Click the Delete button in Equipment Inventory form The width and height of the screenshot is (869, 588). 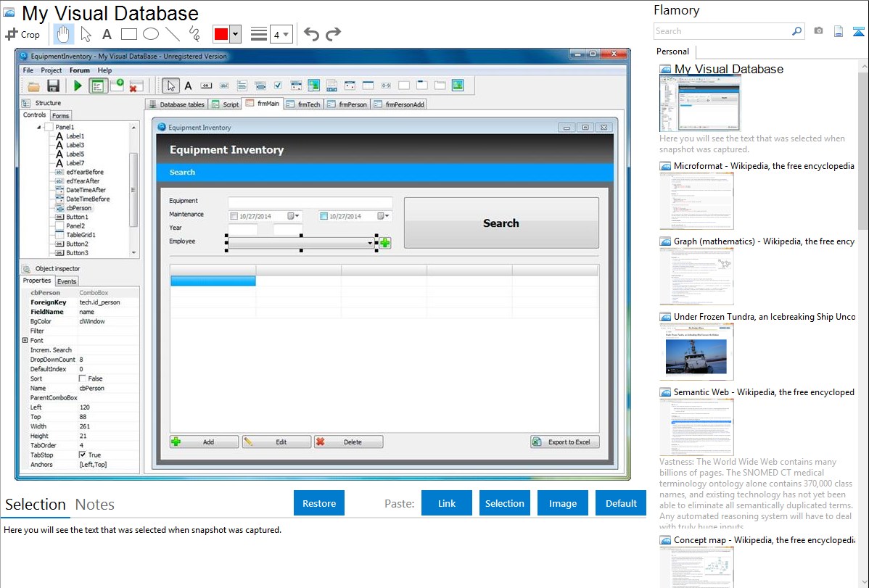pyautogui.click(x=349, y=442)
